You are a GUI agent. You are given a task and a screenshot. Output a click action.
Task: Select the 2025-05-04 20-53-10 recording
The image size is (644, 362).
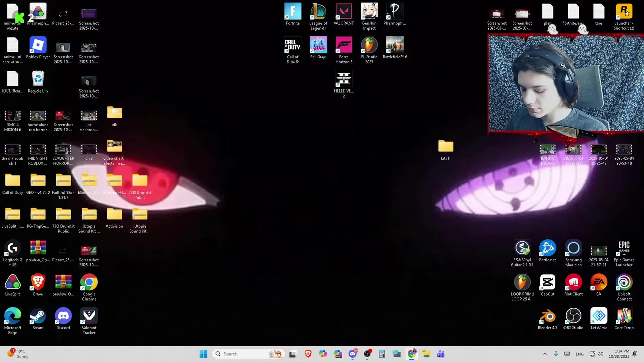[x=624, y=154]
